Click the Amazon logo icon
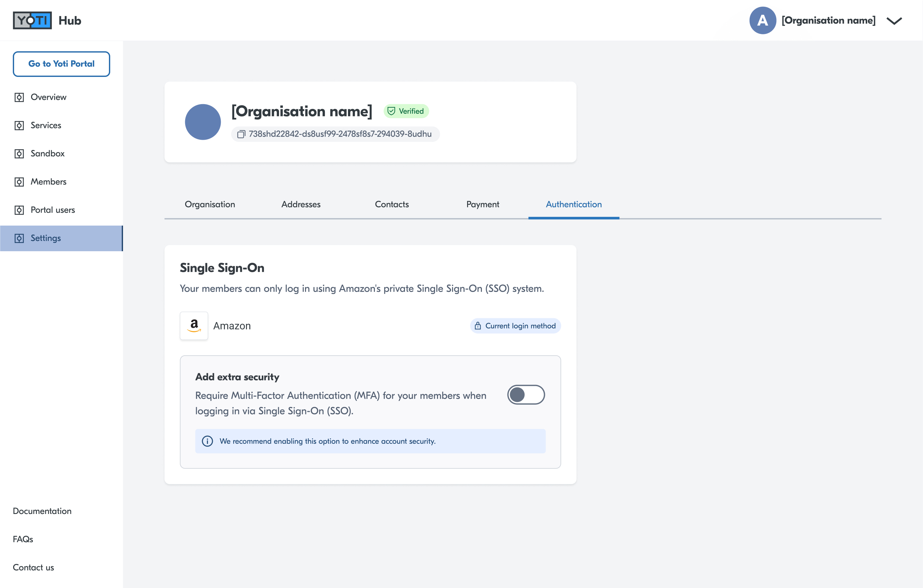The image size is (923, 588). point(194,326)
